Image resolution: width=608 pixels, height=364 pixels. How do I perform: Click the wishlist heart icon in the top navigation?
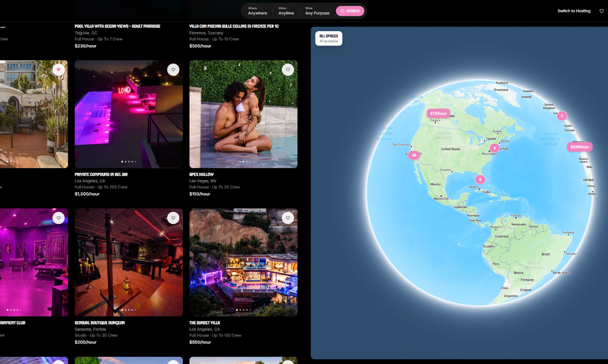pyautogui.click(x=601, y=11)
